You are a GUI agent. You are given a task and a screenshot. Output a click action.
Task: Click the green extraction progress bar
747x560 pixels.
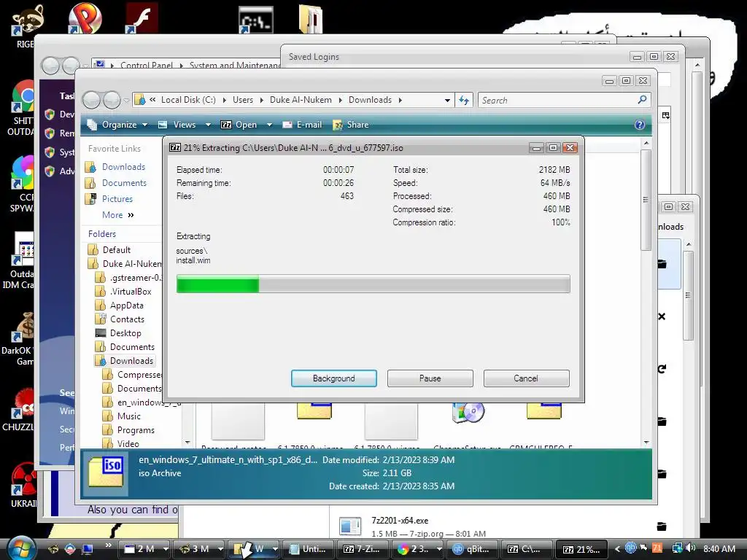tap(373, 284)
